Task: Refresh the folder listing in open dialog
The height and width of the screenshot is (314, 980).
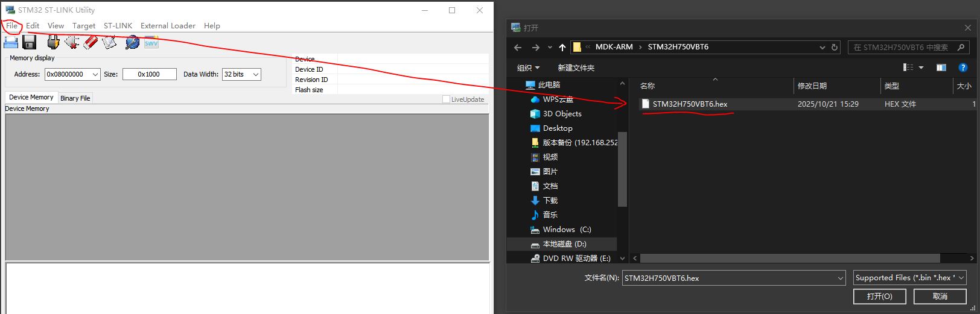Action: pos(835,47)
